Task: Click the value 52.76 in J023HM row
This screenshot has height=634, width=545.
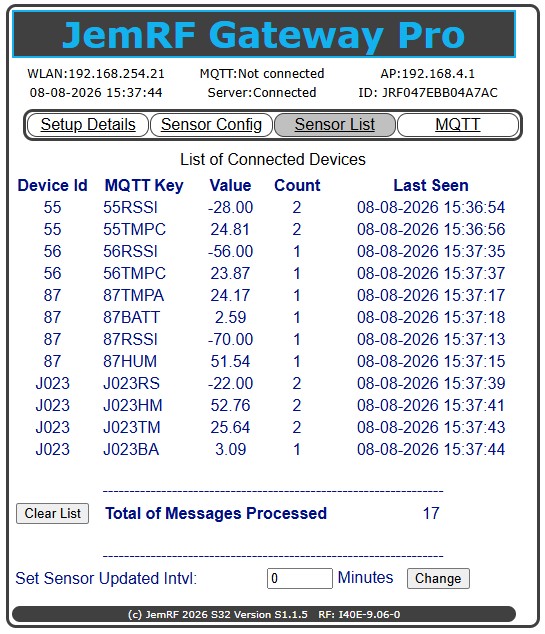Action: pyautogui.click(x=230, y=405)
